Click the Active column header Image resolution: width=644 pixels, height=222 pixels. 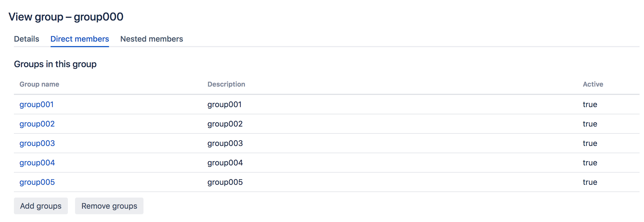[x=593, y=84]
